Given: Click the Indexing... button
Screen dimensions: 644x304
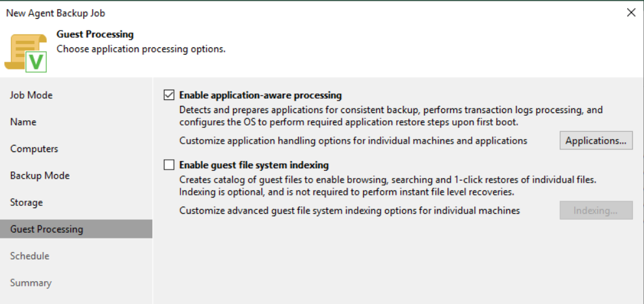Looking at the screenshot, I should pos(596,210).
